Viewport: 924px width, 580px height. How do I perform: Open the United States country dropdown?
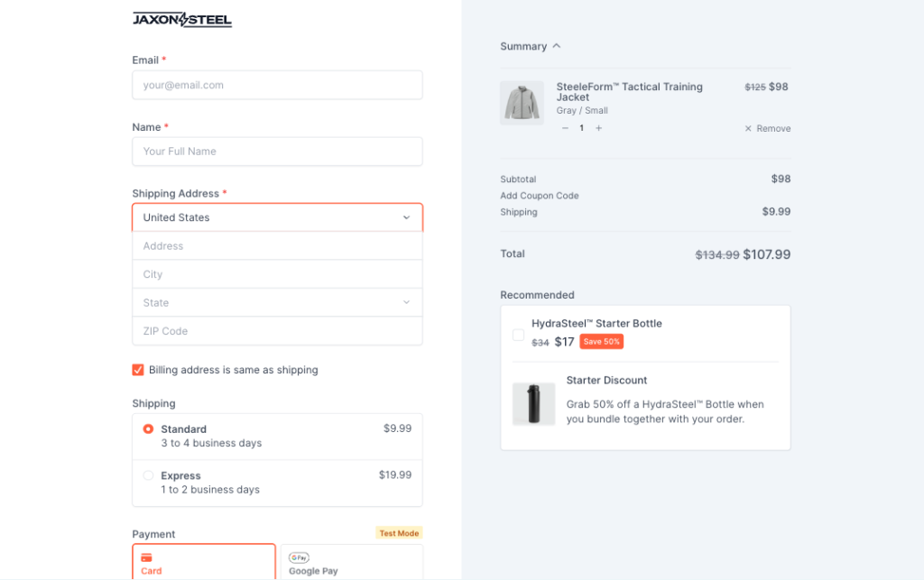pyautogui.click(x=277, y=217)
